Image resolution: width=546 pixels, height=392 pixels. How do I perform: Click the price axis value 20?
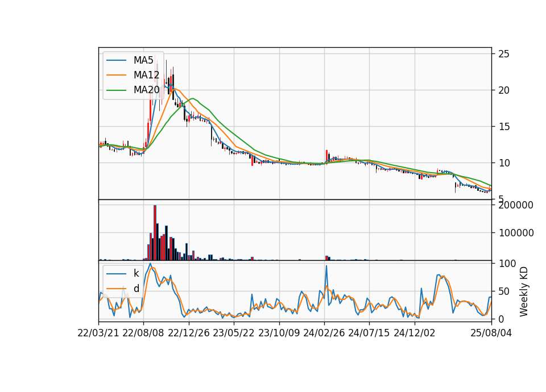tap(504, 90)
